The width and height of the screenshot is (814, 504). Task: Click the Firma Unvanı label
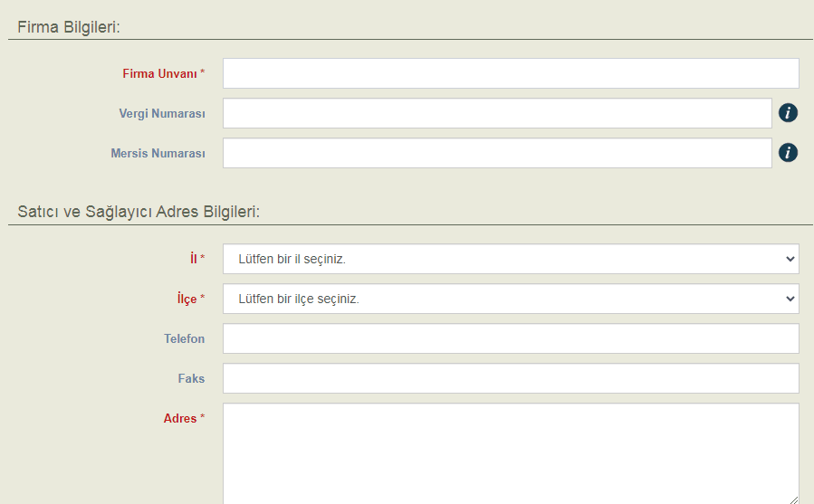(160, 73)
